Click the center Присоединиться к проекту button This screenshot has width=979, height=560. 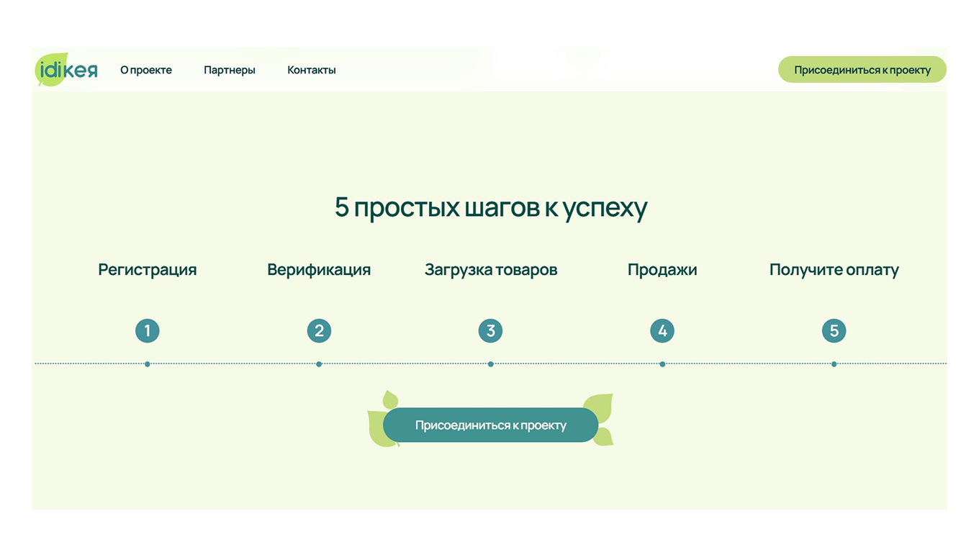490,425
